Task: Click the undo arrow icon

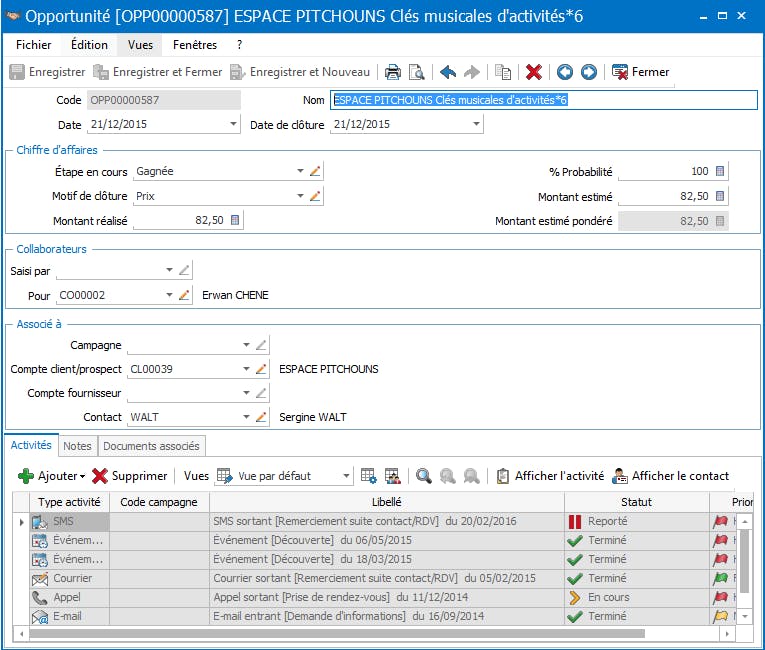Action: [x=448, y=72]
